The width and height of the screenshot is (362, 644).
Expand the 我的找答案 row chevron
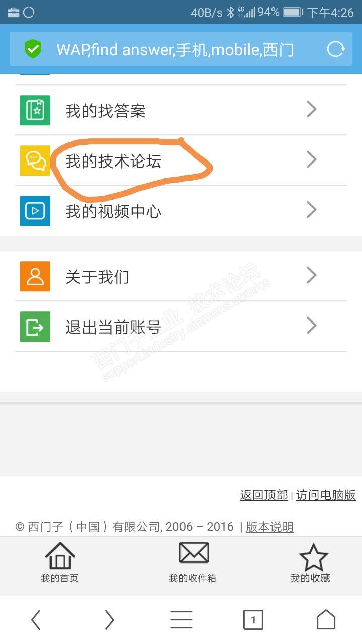tap(312, 109)
